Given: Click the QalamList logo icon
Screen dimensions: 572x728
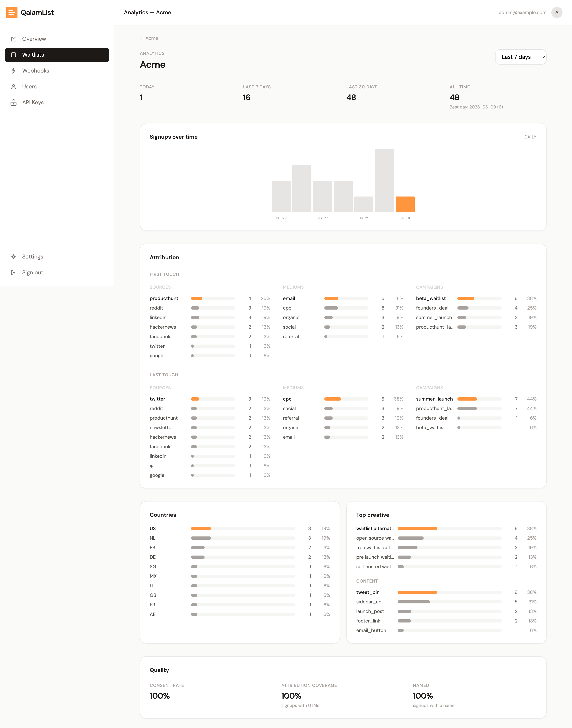Looking at the screenshot, I should click(12, 12).
